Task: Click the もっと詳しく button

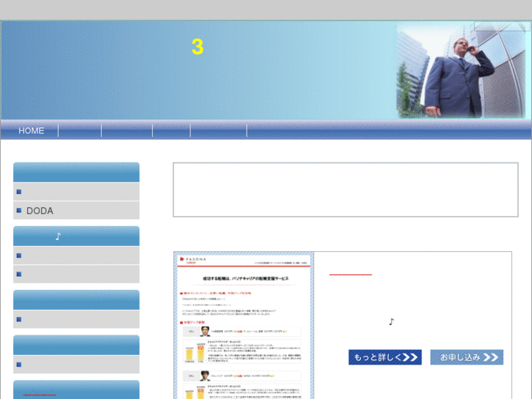Action: [385, 357]
